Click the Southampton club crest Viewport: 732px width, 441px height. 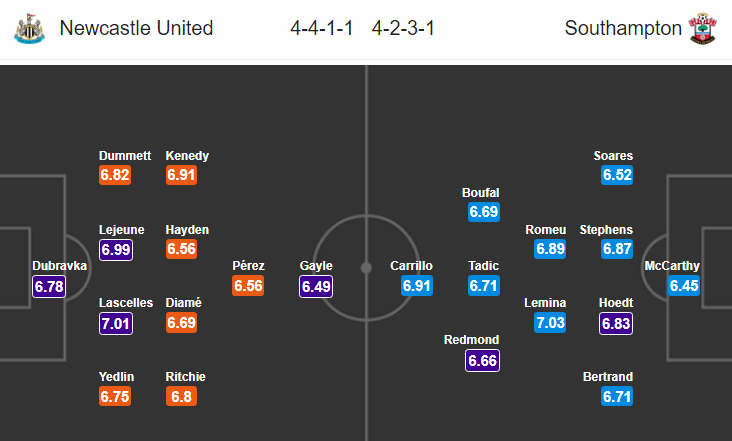(x=703, y=28)
